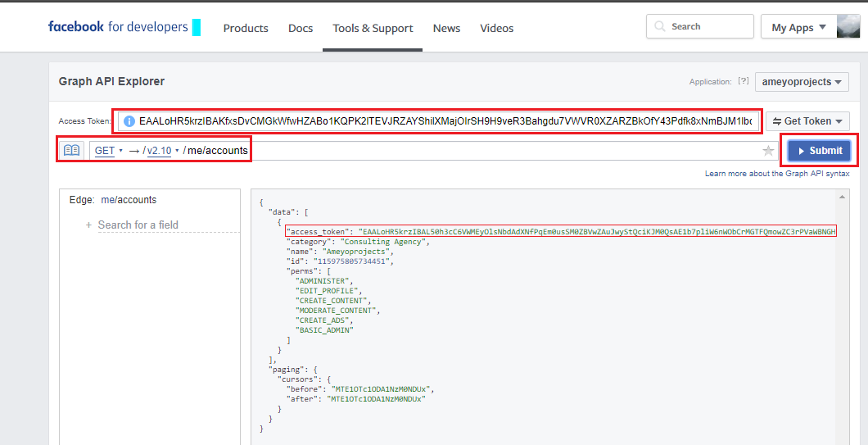
Task: Click the Access Token input field
Action: pyautogui.click(x=438, y=120)
